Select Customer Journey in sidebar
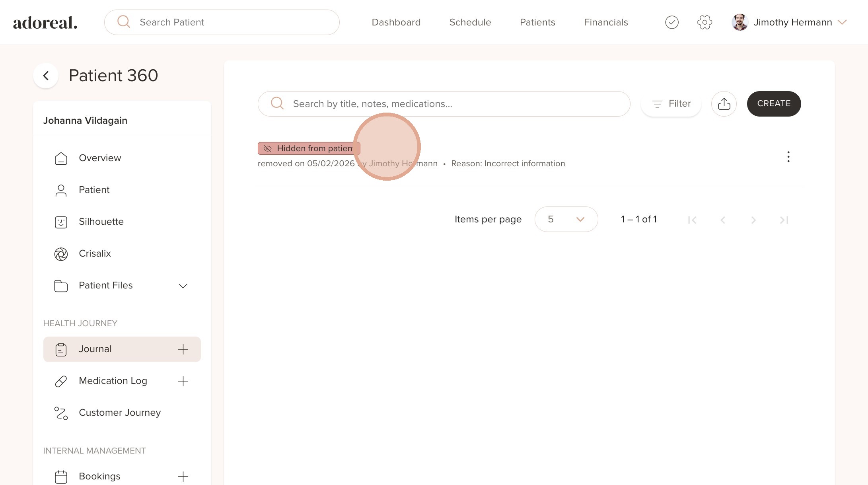868x485 pixels. (x=119, y=413)
